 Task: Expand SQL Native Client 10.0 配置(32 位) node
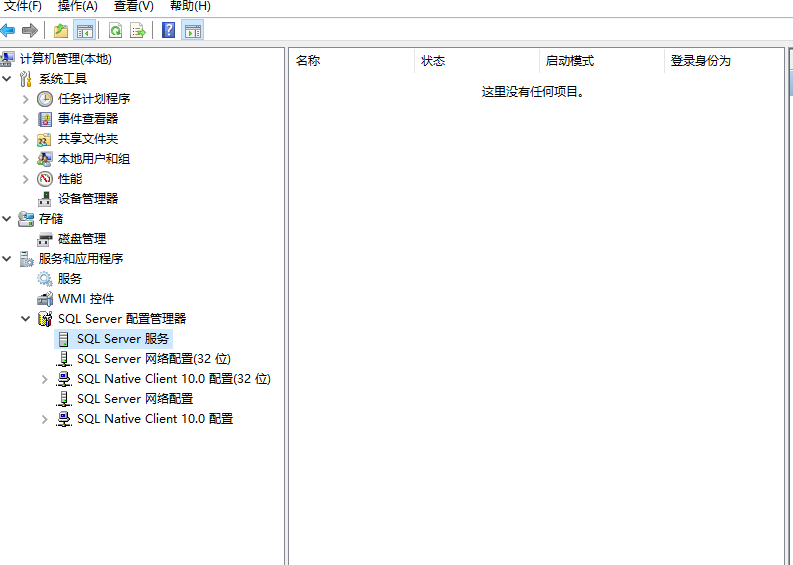point(45,379)
